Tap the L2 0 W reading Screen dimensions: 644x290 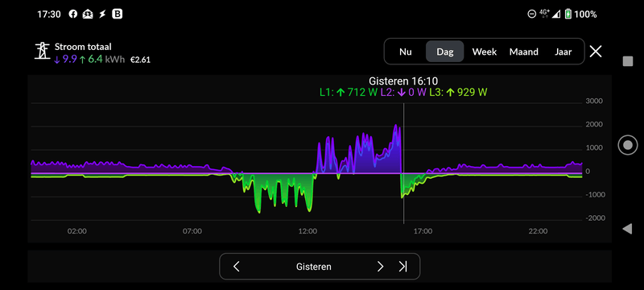tap(403, 92)
